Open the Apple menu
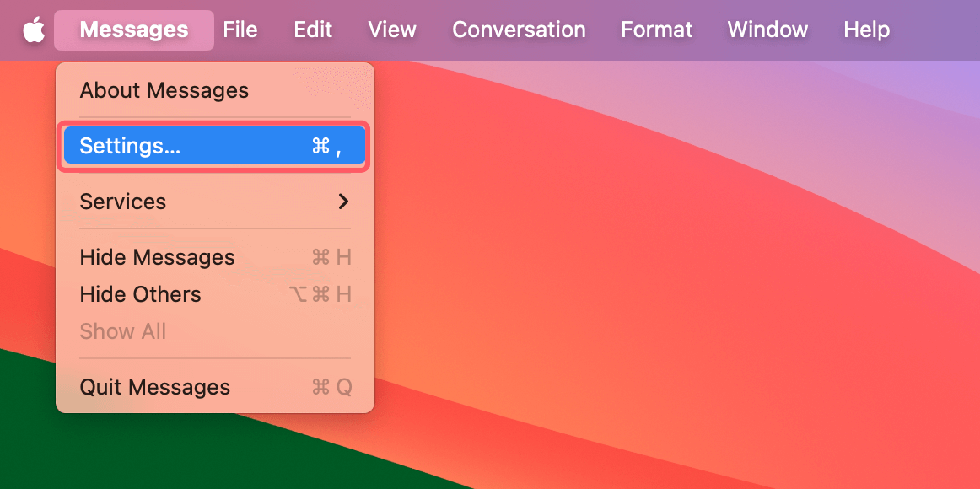 [32, 30]
